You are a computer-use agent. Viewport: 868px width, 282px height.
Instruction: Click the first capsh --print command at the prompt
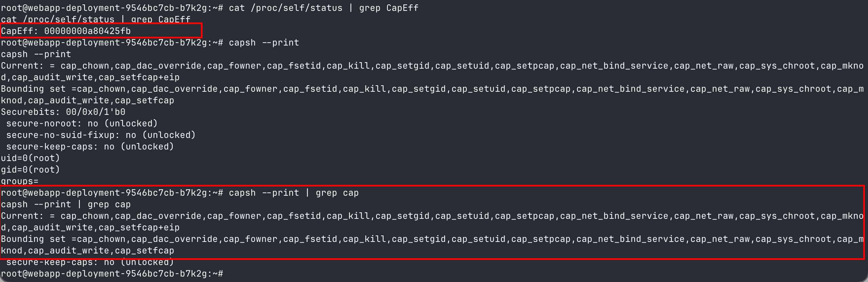264,43
